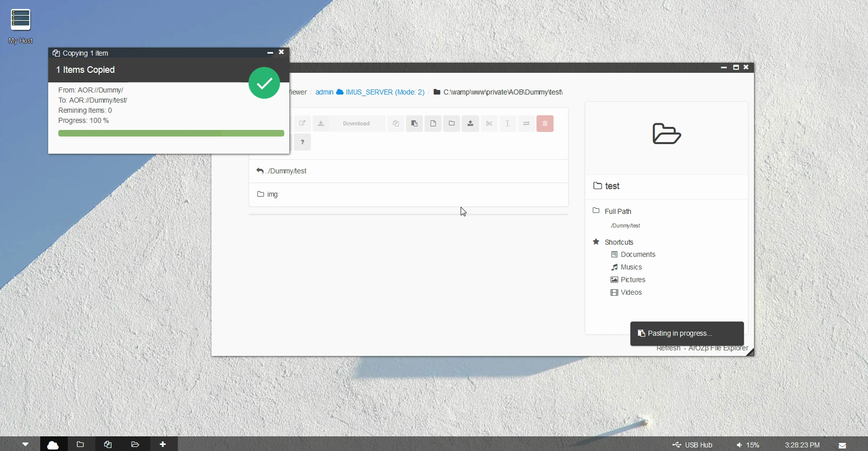
Task: Open the Pictures shortcut
Action: (x=632, y=280)
